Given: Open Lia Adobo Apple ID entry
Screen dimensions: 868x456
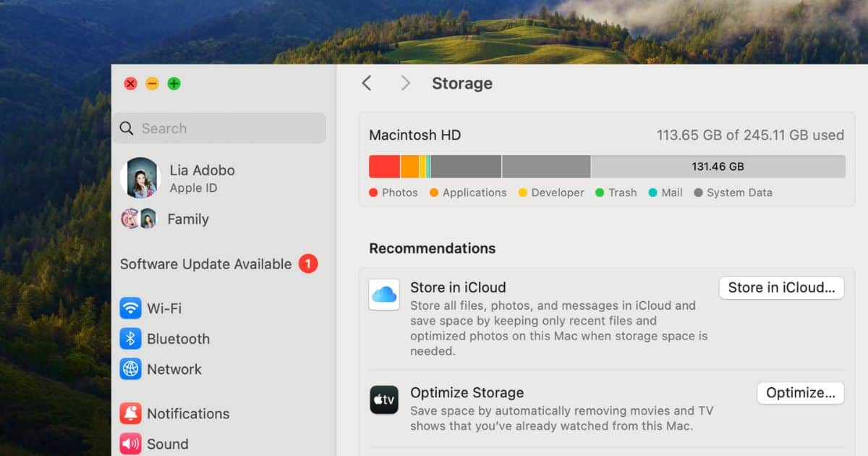Looking at the screenshot, I should click(202, 178).
